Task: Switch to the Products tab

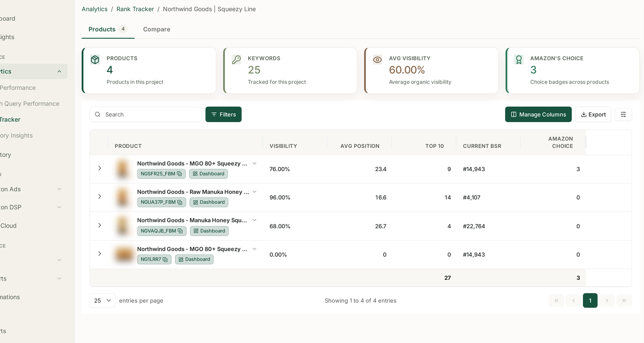Action: tap(108, 29)
